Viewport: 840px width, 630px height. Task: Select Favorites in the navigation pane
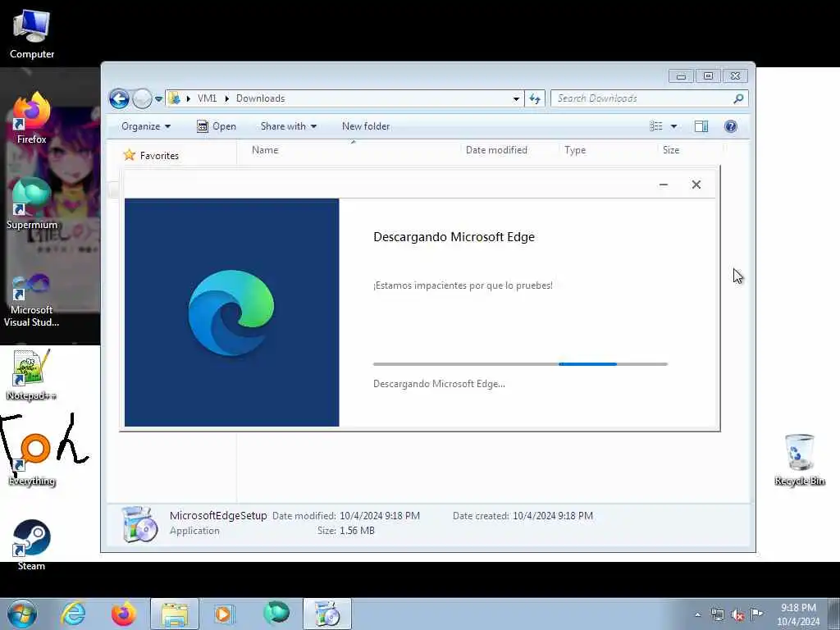pos(158,155)
